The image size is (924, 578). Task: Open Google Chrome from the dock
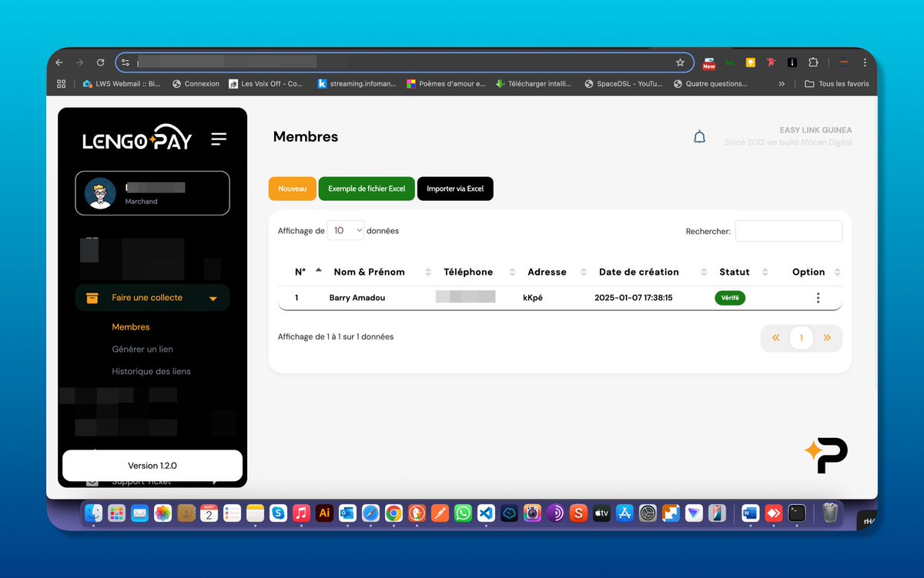click(393, 513)
